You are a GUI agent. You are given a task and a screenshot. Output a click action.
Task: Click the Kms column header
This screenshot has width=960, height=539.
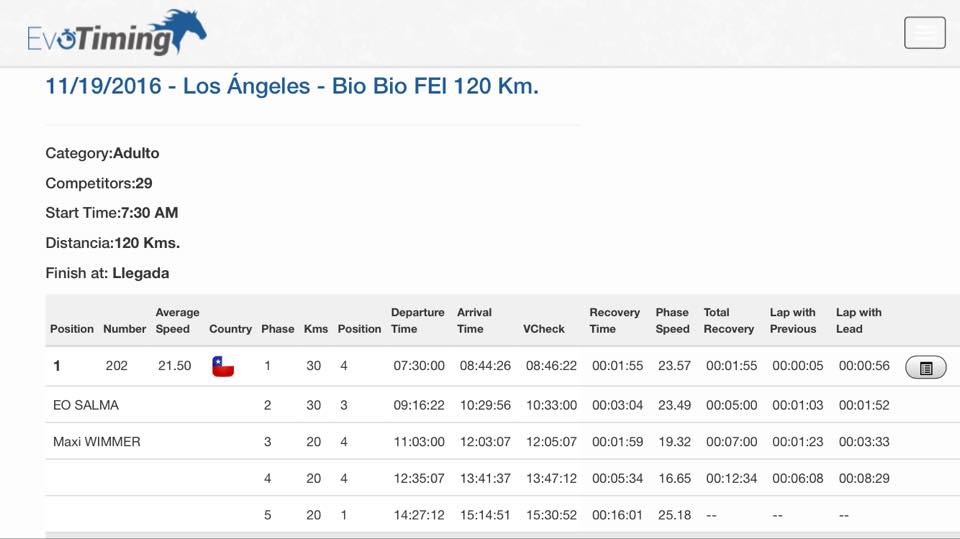coord(316,329)
